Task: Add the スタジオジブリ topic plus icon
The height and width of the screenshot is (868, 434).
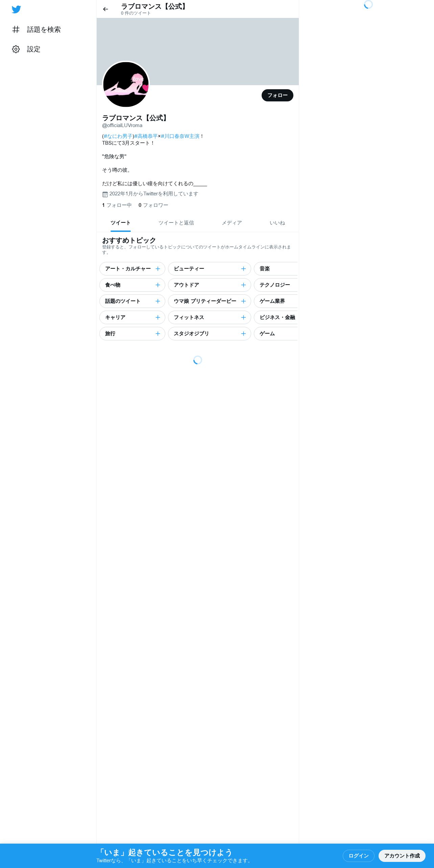Action: pos(243,334)
